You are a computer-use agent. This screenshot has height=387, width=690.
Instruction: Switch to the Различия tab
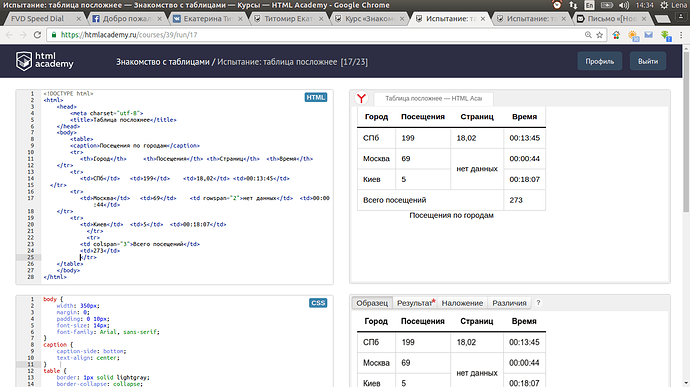tap(509, 303)
